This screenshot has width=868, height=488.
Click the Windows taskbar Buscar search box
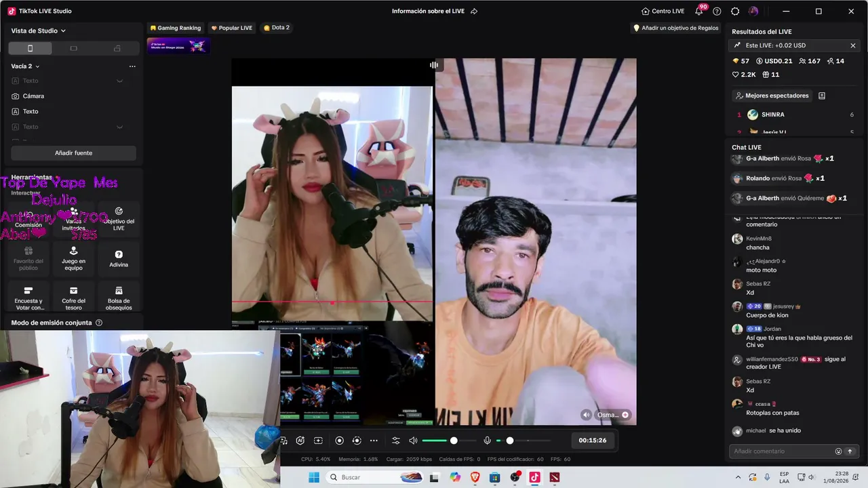click(x=375, y=477)
